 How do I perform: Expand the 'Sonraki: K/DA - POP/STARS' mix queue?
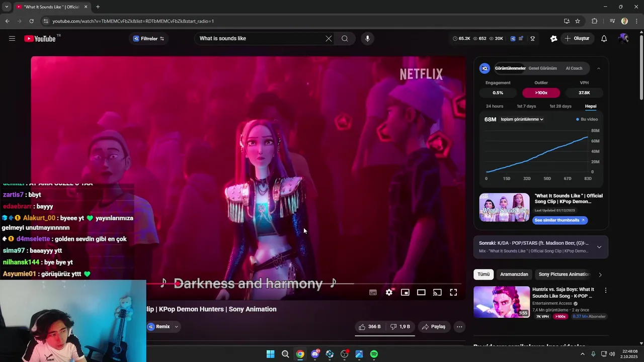pos(599,247)
